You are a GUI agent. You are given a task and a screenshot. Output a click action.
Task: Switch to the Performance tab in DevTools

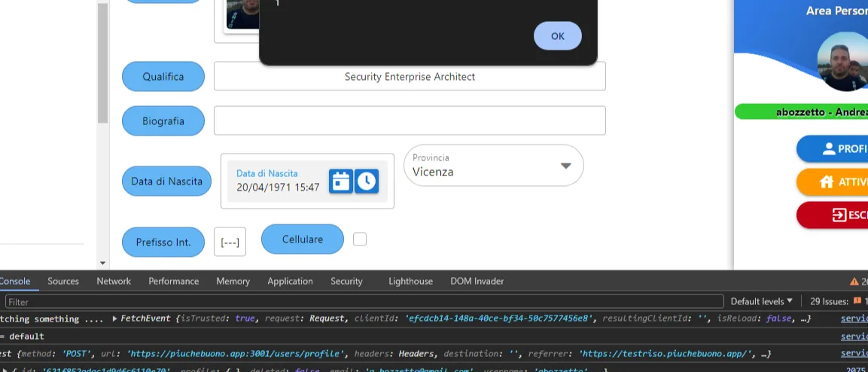pyautogui.click(x=173, y=281)
